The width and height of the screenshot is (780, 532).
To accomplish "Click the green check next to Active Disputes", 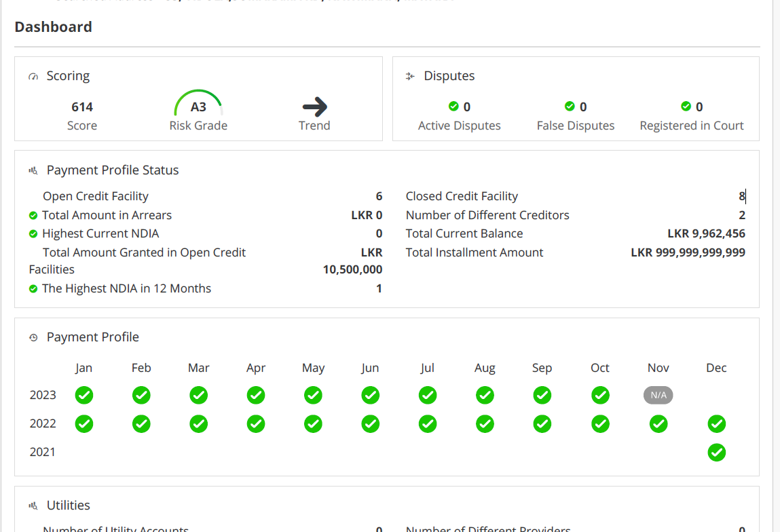I will [453, 106].
